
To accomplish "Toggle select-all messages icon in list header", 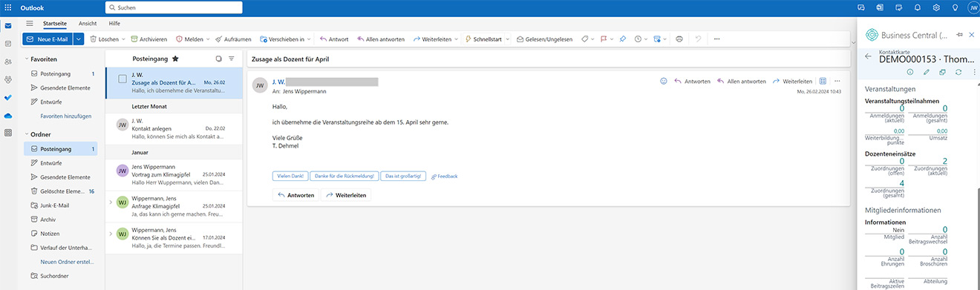I will click(x=218, y=58).
